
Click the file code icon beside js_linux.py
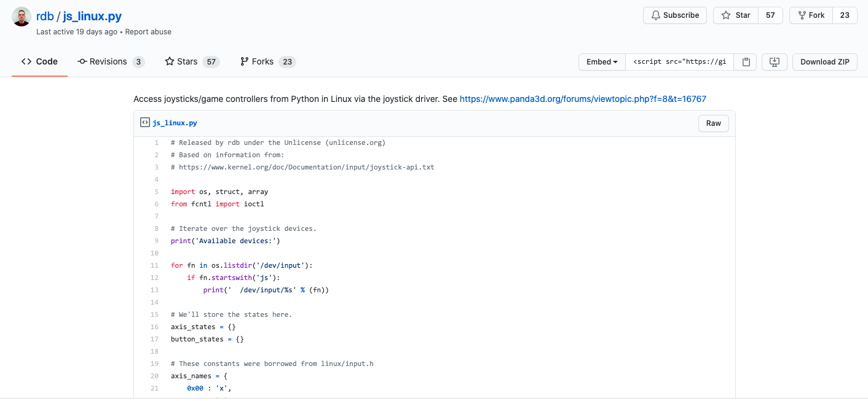click(144, 123)
